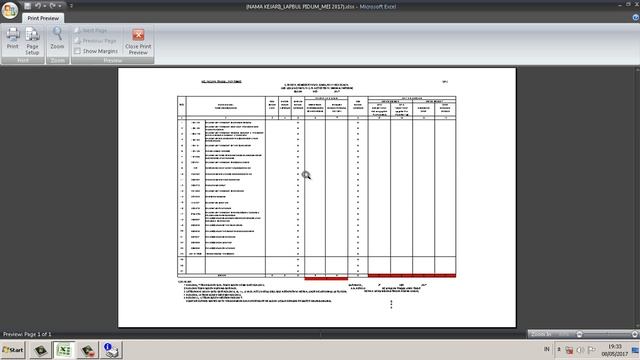The image size is (640, 360).
Task: Click the previewed worksheet page
Action: 317,197
